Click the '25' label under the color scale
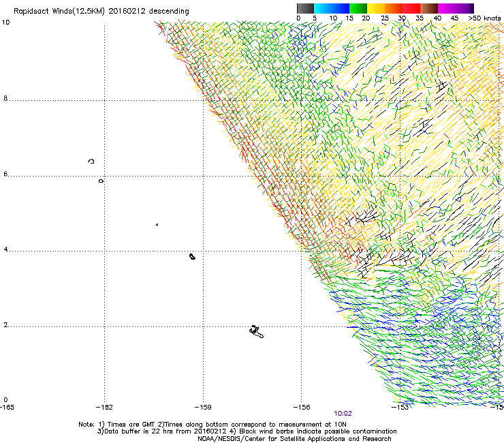This screenshot has height=443, width=504. [385, 18]
